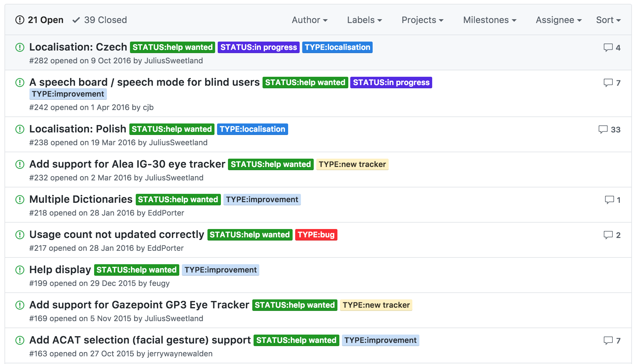Expand the Milestones filter dropdown
Image resolution: width=639 pixels, height=364 pixels.
[489, 20]
